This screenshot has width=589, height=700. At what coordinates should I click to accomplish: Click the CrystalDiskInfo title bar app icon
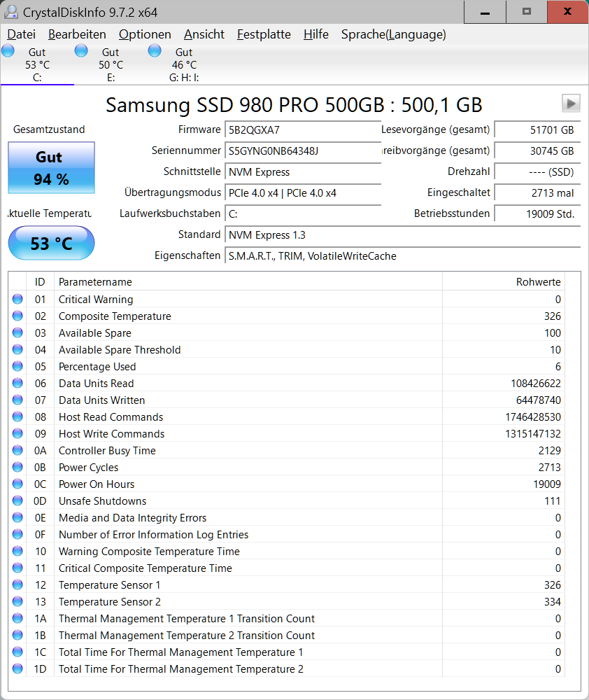click(x=11, y=12)
